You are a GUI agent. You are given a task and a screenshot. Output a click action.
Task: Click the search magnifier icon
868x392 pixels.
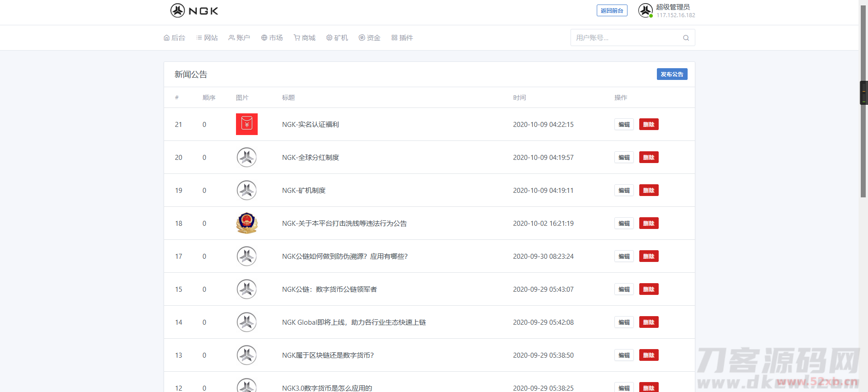[686, 38]
